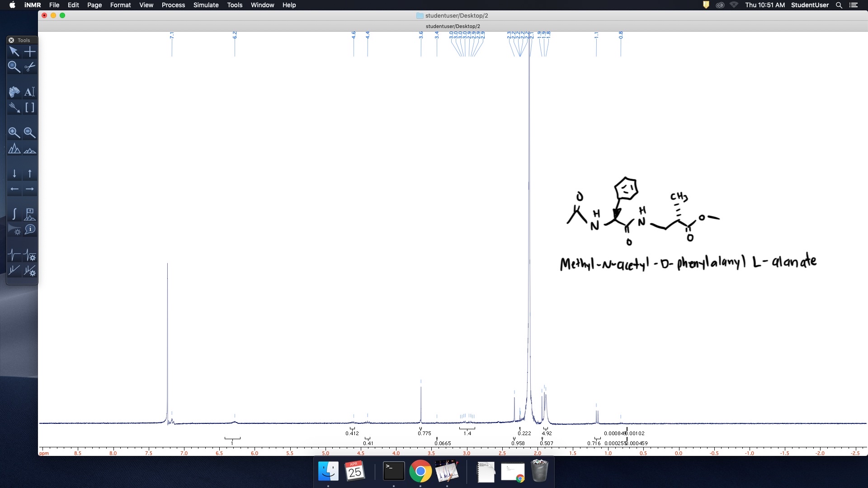Open the peak picking flag tool
This screenshot has width=868, height=488.
[x=30, y=214]
